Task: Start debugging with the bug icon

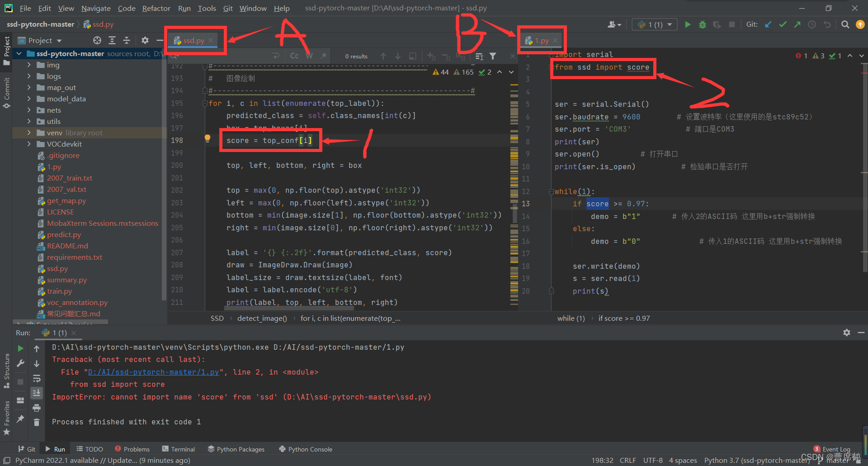Action: pyautogui.click(x=702, y=24)
